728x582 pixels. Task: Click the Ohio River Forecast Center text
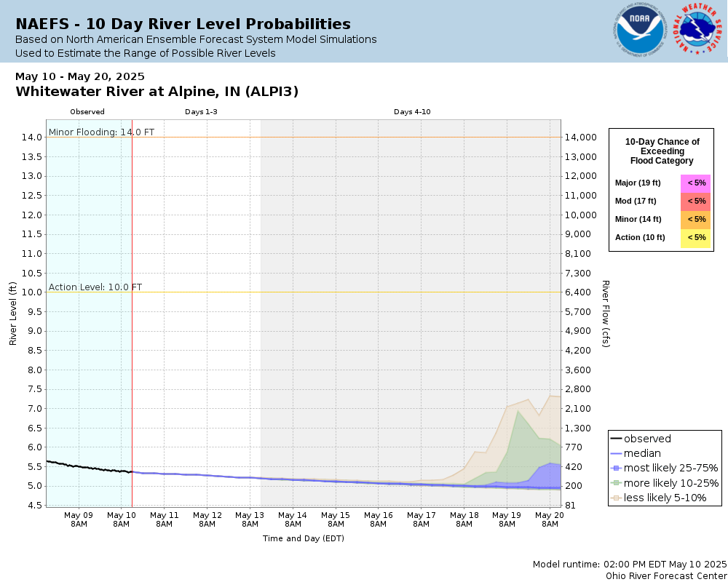pyautogui.click(x=666, y=575)
